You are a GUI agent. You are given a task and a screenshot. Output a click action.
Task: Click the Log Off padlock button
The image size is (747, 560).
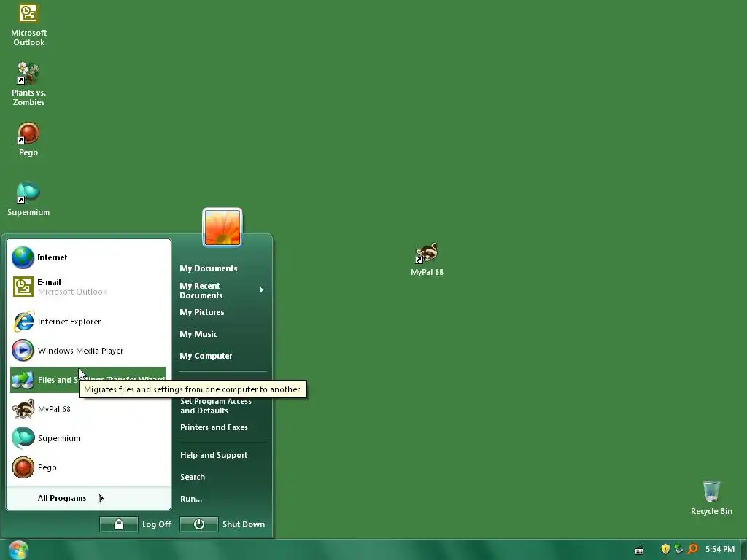(x=119, y=524)
